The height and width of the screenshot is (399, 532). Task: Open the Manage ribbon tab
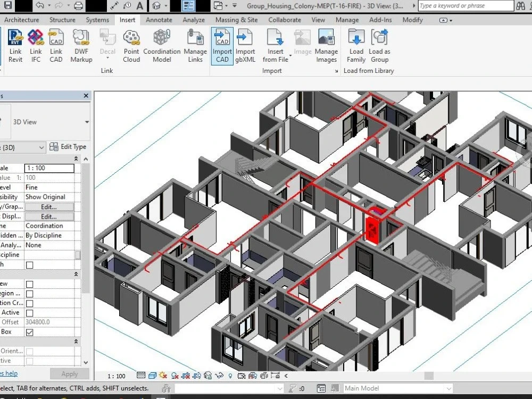click(x=347, y=20)
